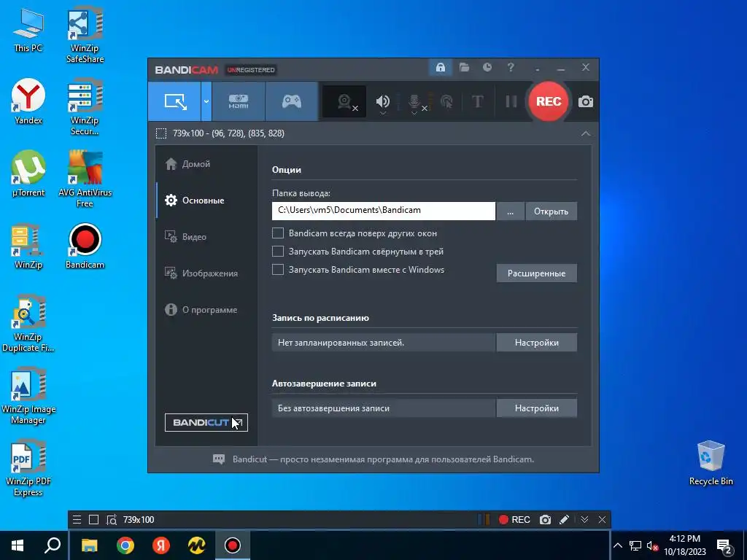Click the pencil drawing icon on recording bar

point(564,519)
